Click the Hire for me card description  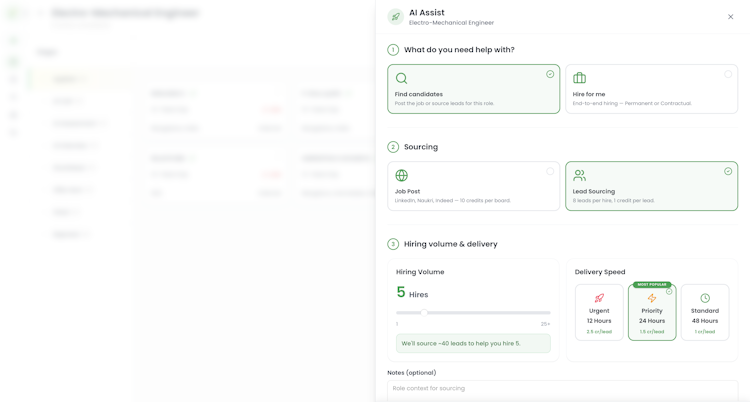[632, 103]
